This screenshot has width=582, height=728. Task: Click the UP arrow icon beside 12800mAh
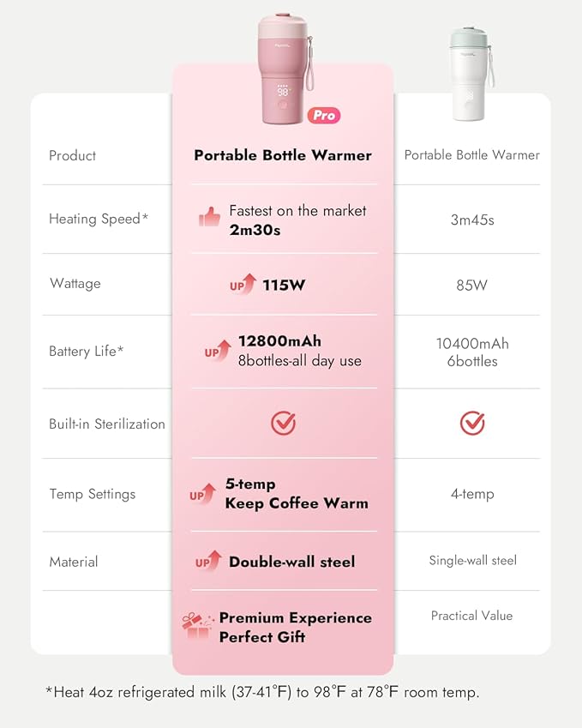[x=218, y=350]
